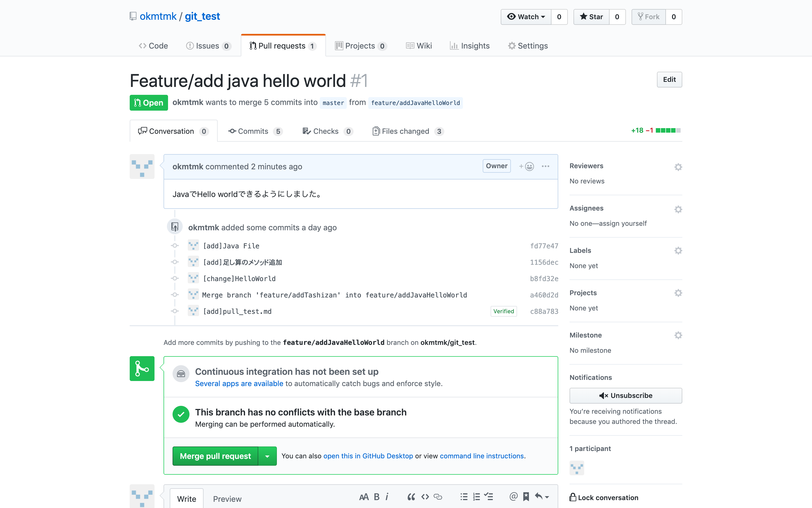This screenshot has width=812, height=508.
Task: Click the feature/addJavaHelloWorld branch label
Action: coord(415,103)
